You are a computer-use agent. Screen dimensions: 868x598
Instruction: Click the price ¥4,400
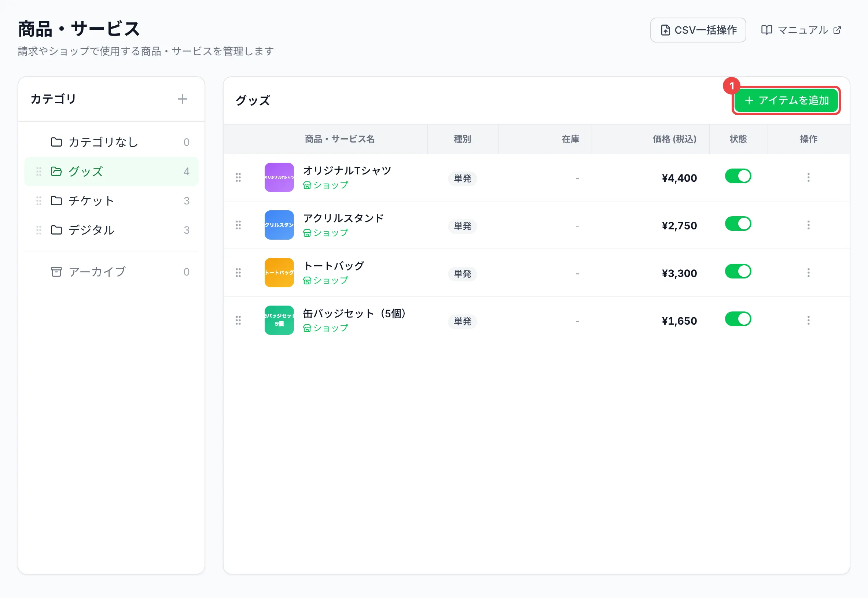pos(679,178)
